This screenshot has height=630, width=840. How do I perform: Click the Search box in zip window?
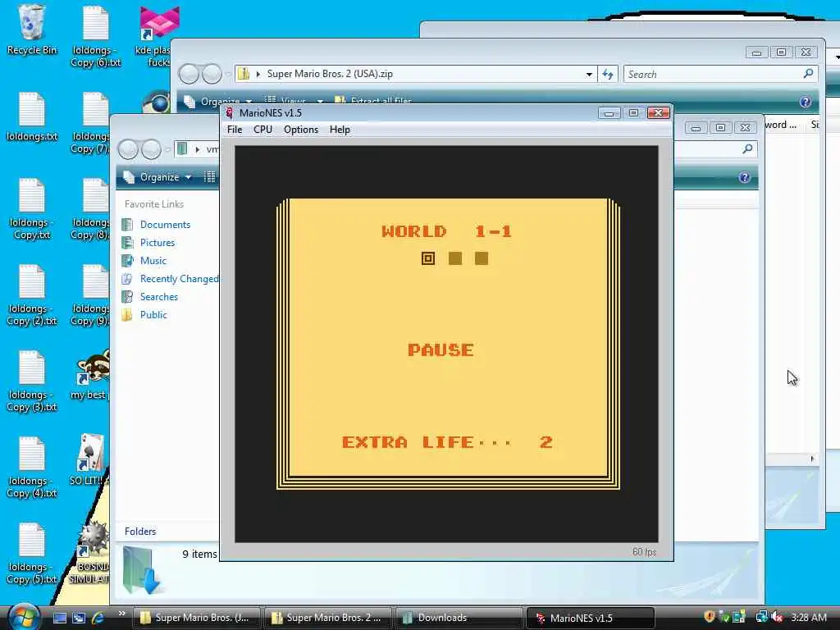[720, 74]
